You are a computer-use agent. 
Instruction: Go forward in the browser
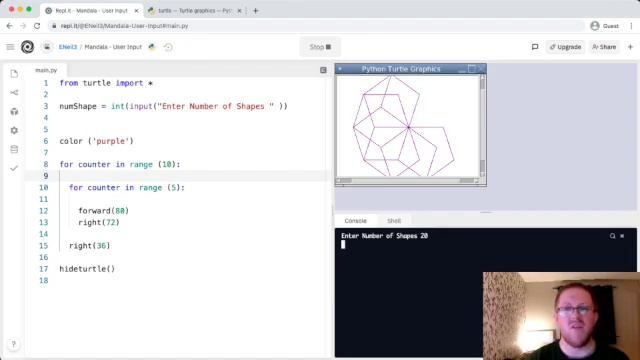tap(23, 26)
